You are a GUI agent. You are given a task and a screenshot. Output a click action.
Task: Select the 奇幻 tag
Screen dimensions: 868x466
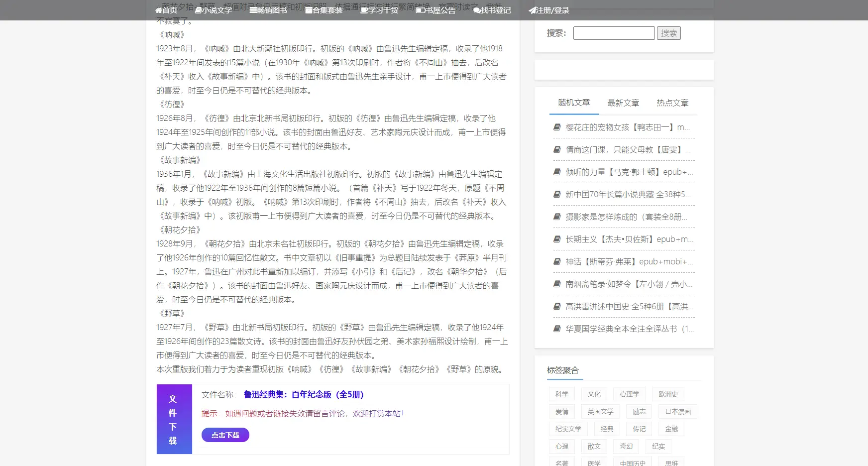point(626,446)
